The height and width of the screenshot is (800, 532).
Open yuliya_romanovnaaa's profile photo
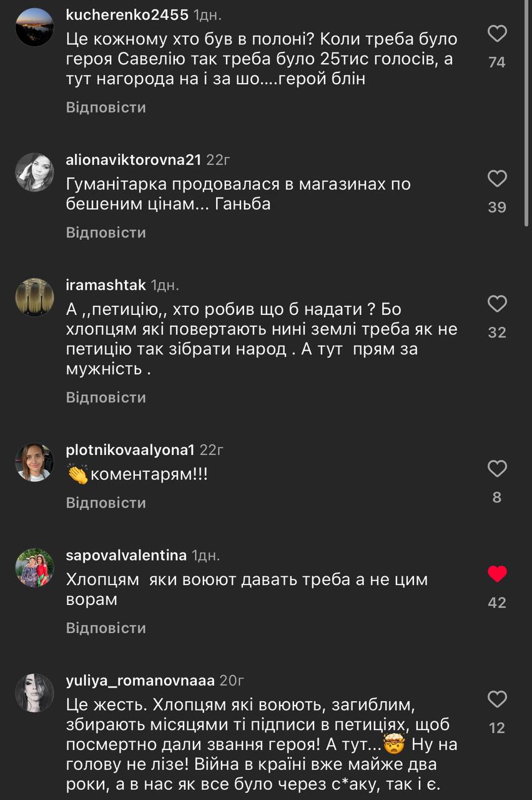tap(34, 692)
